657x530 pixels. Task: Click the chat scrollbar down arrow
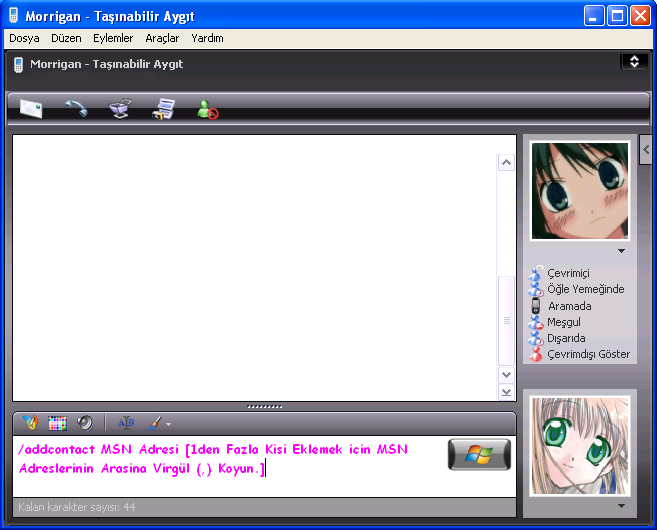click(x=507, y=375)
